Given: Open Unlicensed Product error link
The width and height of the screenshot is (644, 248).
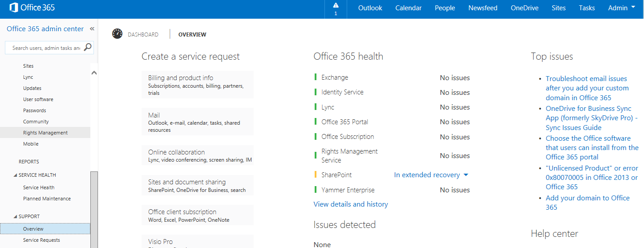Looking at the screenshot, I should click(592, 177).
